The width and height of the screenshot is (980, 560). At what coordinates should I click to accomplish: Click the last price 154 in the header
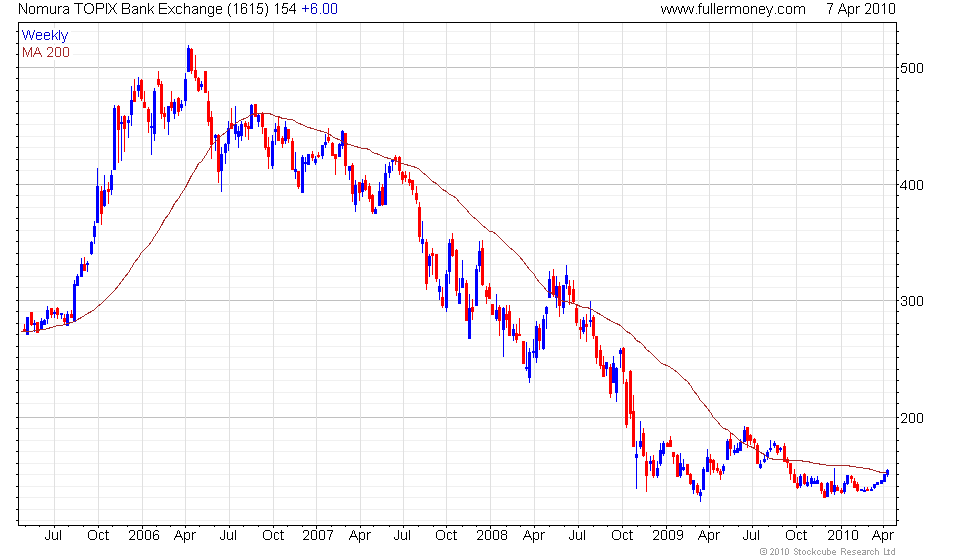[285, 9]
